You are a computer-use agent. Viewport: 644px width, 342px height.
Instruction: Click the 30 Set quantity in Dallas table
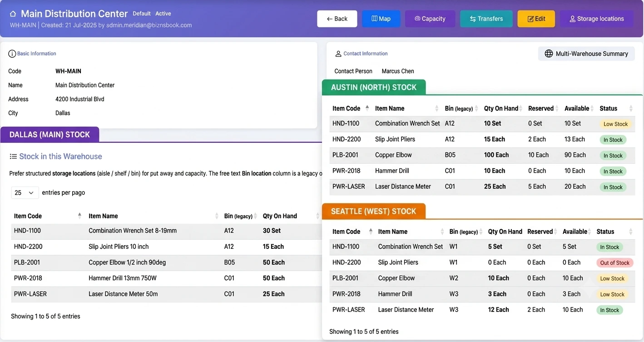(x=272, y=231)
